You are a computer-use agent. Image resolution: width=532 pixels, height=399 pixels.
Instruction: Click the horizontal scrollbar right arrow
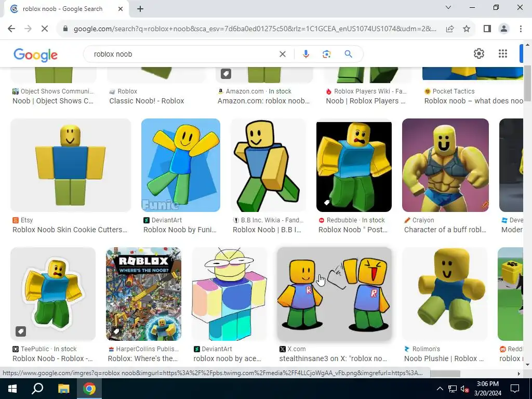pos(519,374)
